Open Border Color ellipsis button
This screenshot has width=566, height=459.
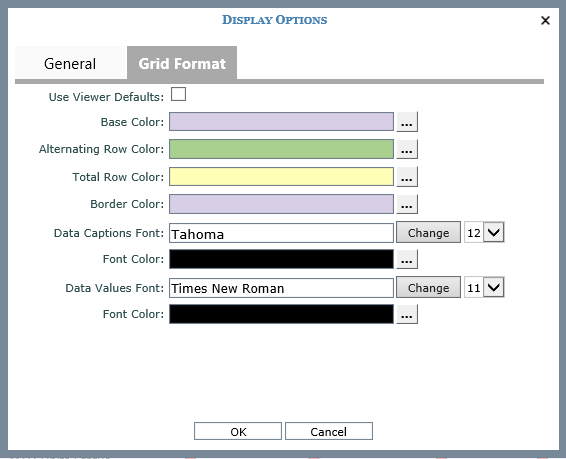pyautogui.click(x=407, y=204)
